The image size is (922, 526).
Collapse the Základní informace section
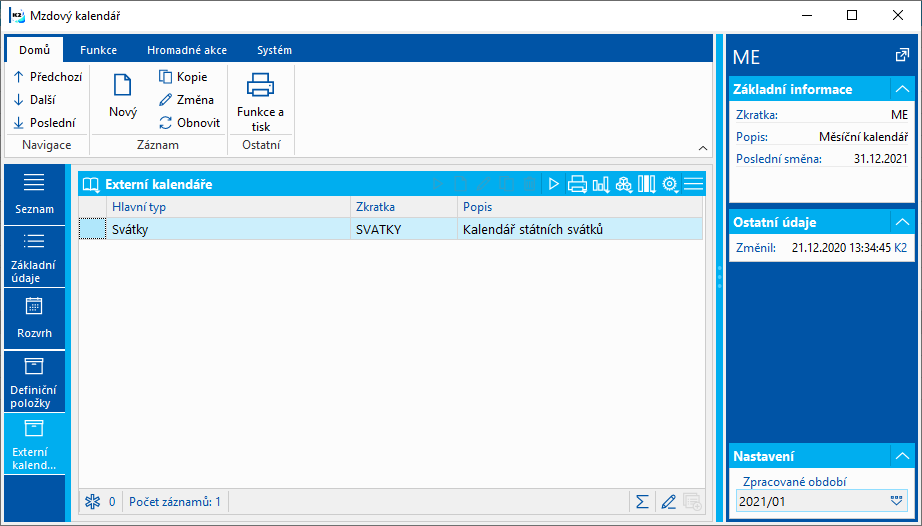pyautogui.click(x=902, y=89)
